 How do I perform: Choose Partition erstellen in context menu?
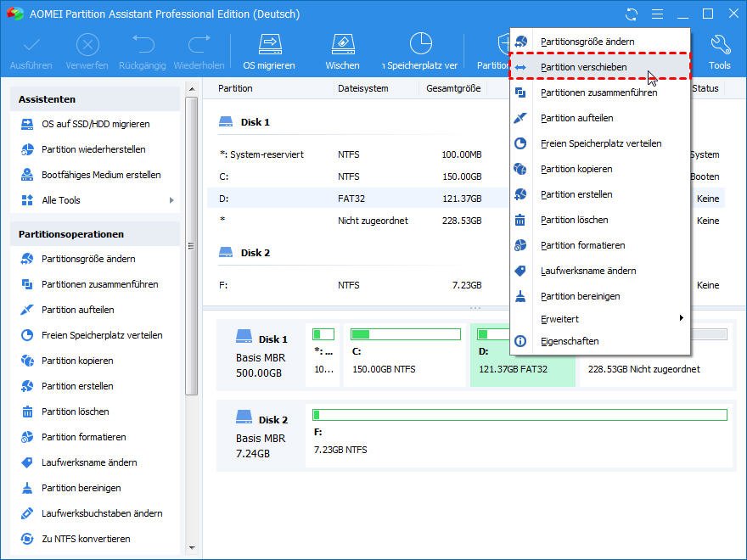600,194
